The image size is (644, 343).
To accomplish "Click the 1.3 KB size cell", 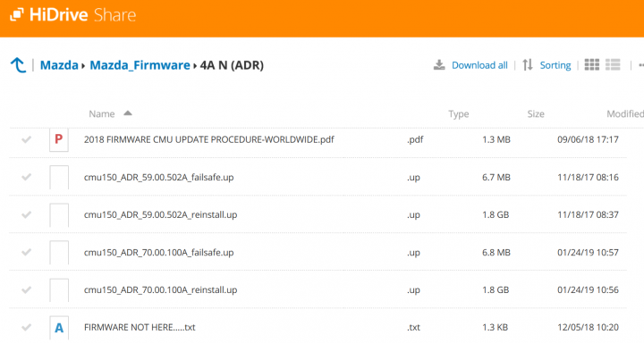I will (x=495, y=327).
